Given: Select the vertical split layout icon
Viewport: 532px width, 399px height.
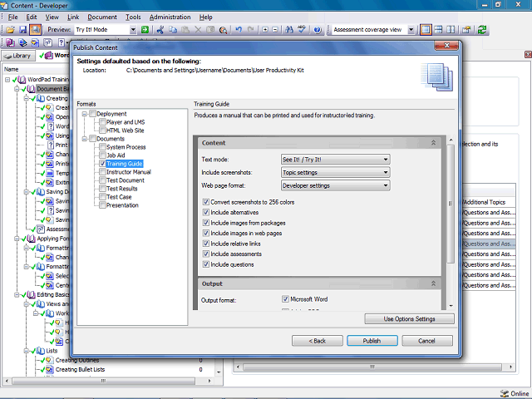Looking at the screenshot, I should [x=451, y=30].
